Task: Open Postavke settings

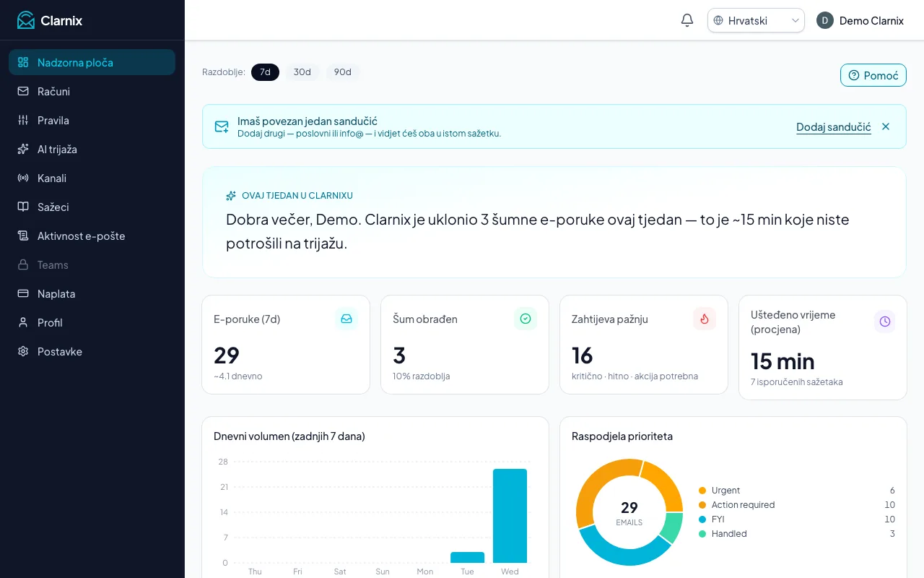Action: 92,351
